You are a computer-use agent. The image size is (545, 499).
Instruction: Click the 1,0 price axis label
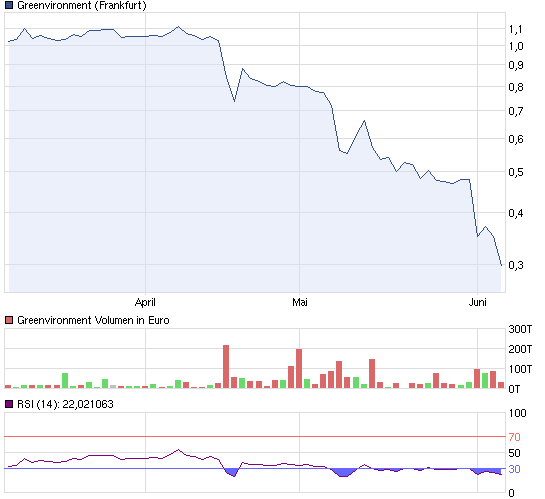(516, 46)
